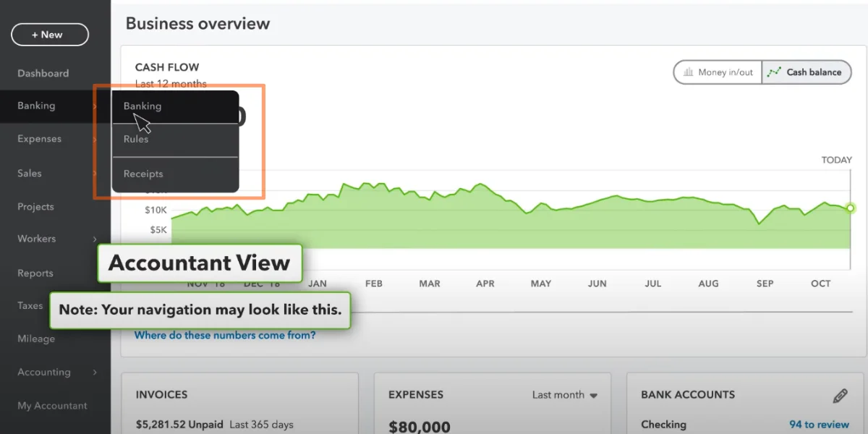Open Dashboard in the sidebar
This screenshot has width=868, height=434.
(43, 73)
